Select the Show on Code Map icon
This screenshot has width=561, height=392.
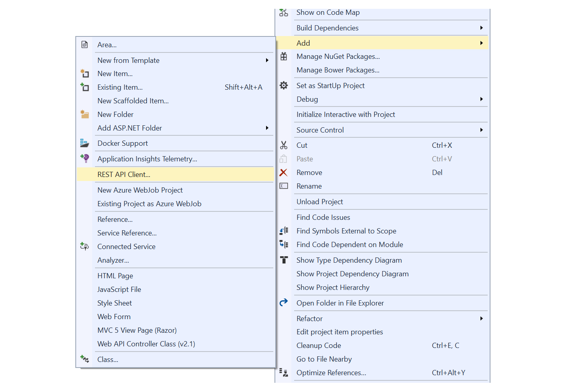284,12
